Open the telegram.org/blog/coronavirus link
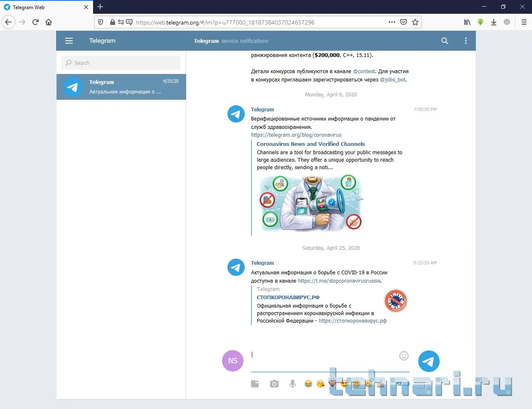532x409 pixels. [x=296, y=135]
